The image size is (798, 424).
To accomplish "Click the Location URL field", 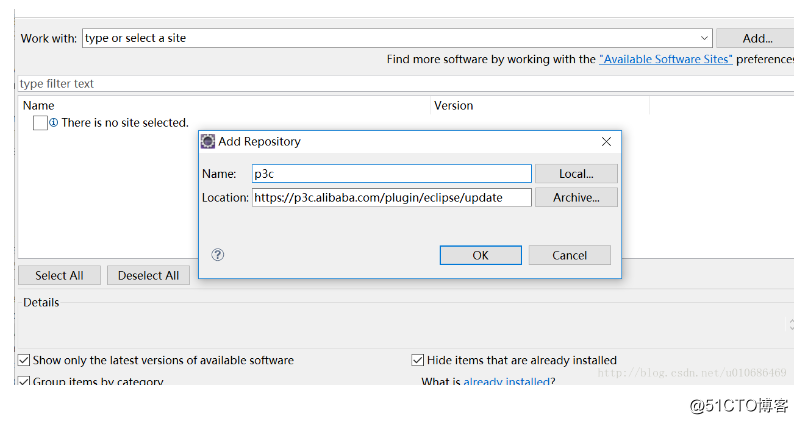I will [x=391, y=197].
